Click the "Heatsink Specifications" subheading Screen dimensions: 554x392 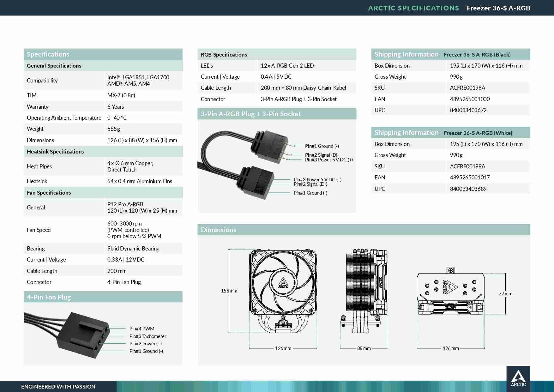[x=55, y=152]
